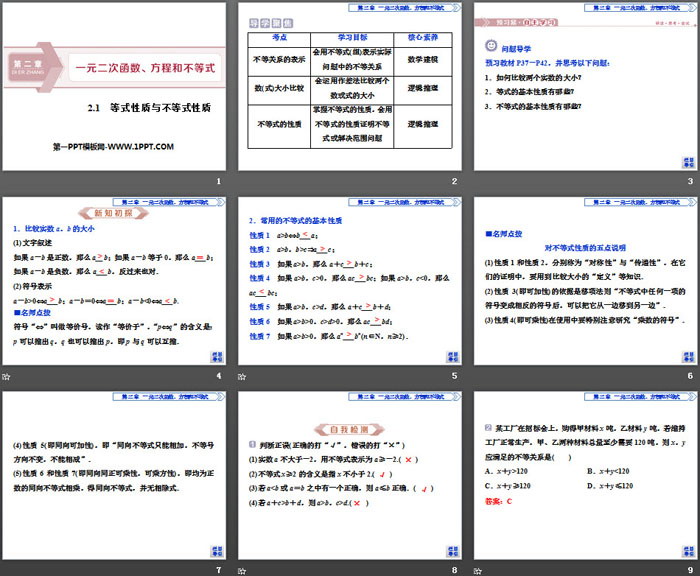Click slide number 4 label
Screen dimensions: 700x576
click(x=218, y=376)
